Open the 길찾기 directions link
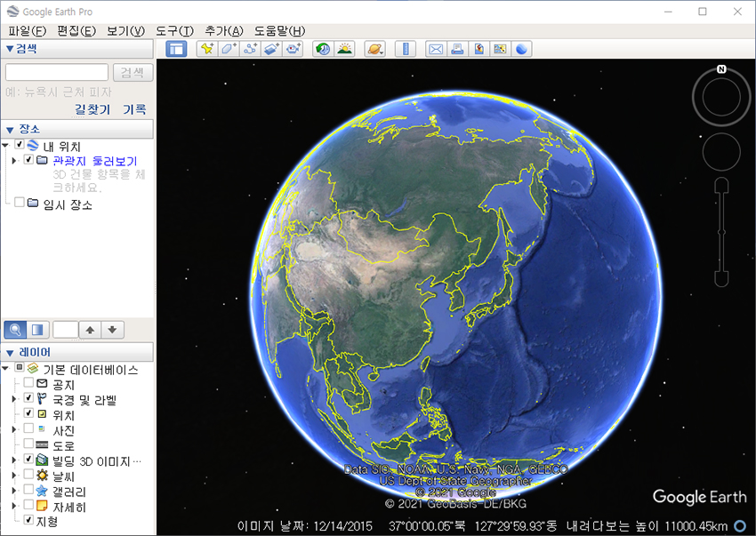Viewport: 756px width, 536px height. [x=92, y=109]
